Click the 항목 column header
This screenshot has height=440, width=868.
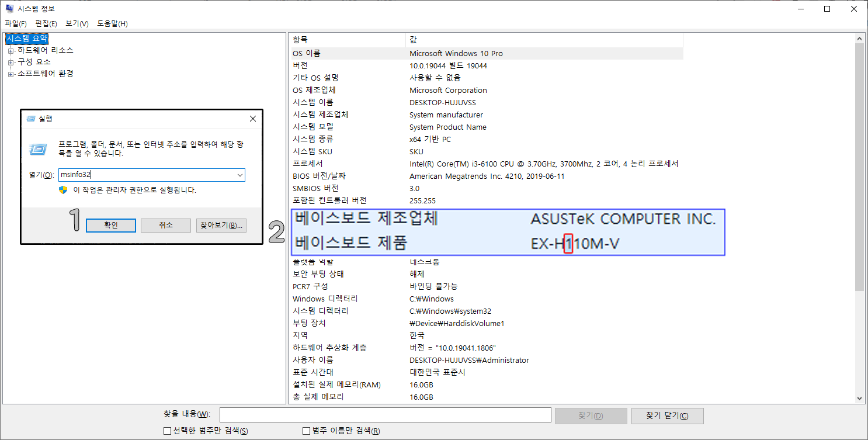(x=348, y=40)
